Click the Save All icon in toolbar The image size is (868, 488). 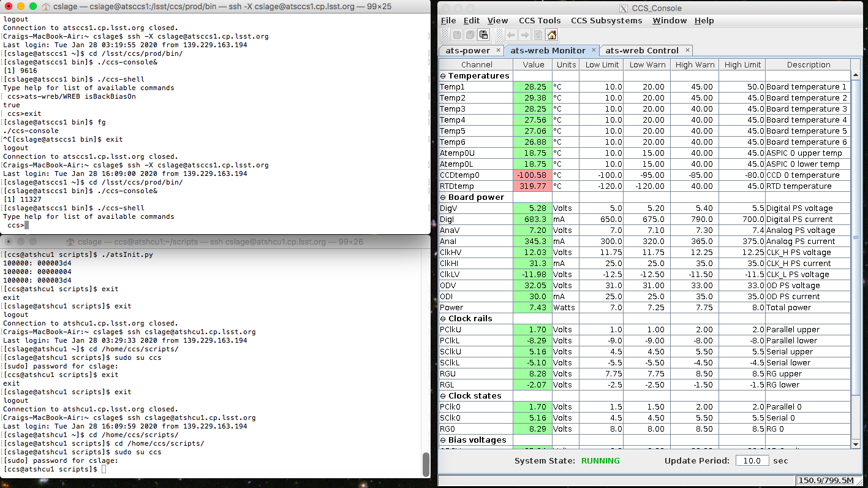tap(470, 35)
